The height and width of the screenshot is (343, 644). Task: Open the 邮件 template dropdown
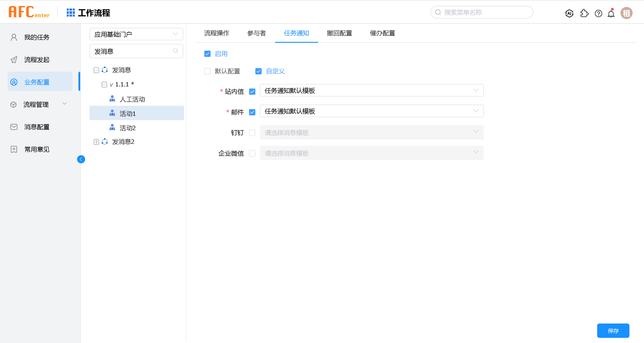coord(371,111)
